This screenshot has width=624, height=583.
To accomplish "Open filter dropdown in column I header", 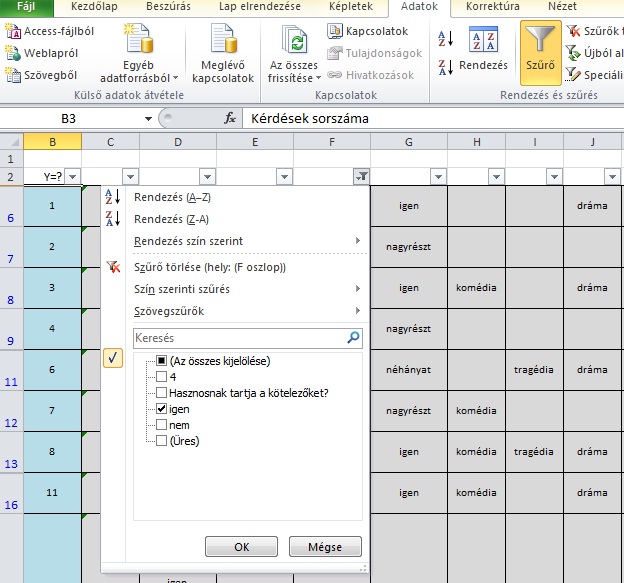I will point(554,177).
